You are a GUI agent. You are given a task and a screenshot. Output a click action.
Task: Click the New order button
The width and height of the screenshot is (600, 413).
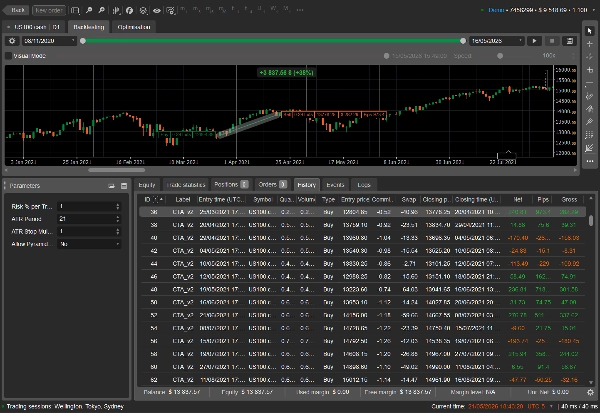coord(49,10)
